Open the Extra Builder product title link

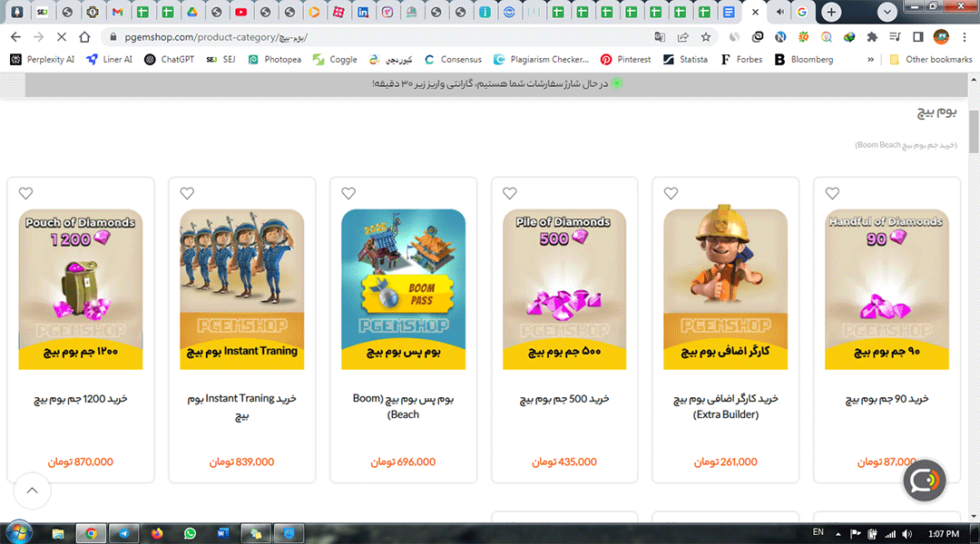(725, 406)
